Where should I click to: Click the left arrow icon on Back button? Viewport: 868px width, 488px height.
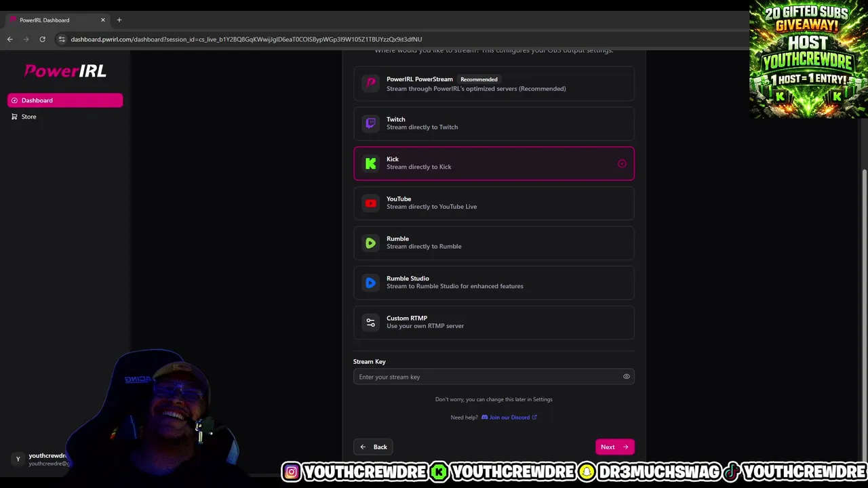point(363,447)
